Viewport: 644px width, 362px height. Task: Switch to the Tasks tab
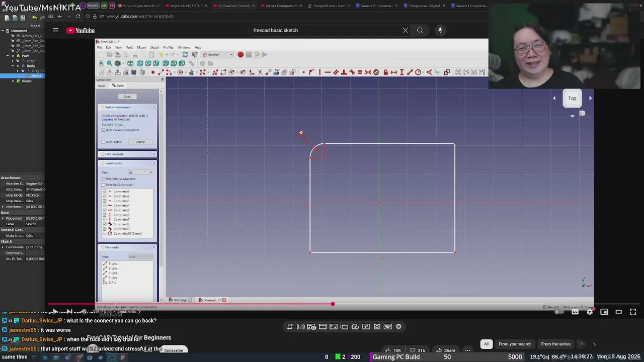coord(118,86)
